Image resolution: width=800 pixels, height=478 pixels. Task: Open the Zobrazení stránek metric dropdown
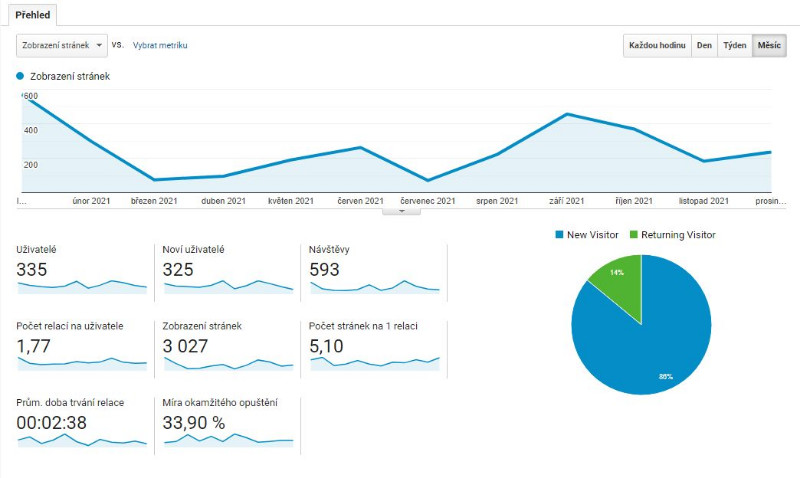pos(62,45)
